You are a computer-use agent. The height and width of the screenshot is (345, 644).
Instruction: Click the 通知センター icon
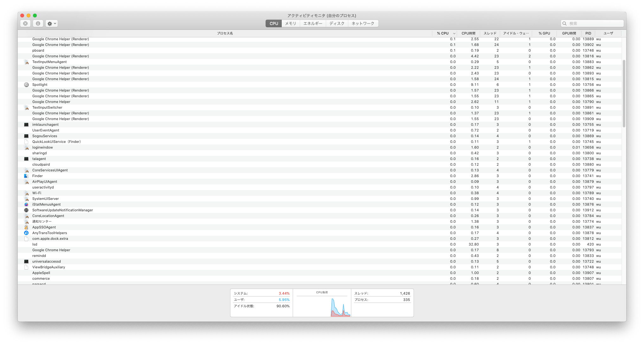pos(26,221)
